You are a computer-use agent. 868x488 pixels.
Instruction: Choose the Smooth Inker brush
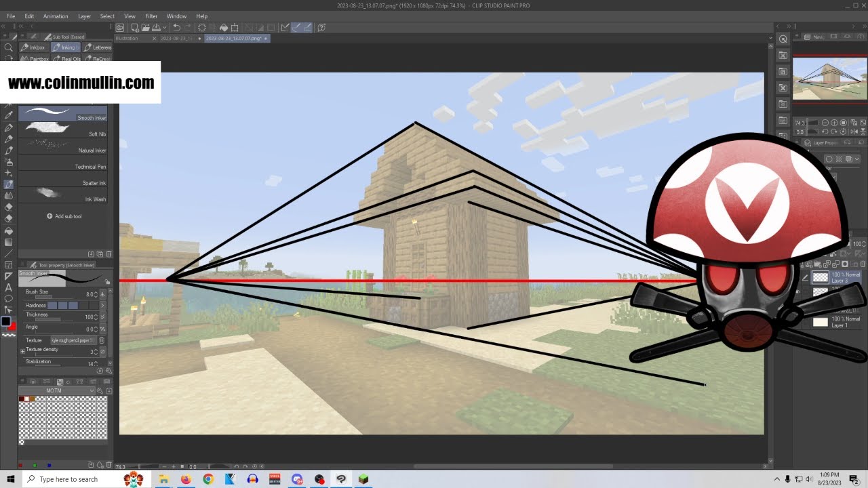pos(62,113)
